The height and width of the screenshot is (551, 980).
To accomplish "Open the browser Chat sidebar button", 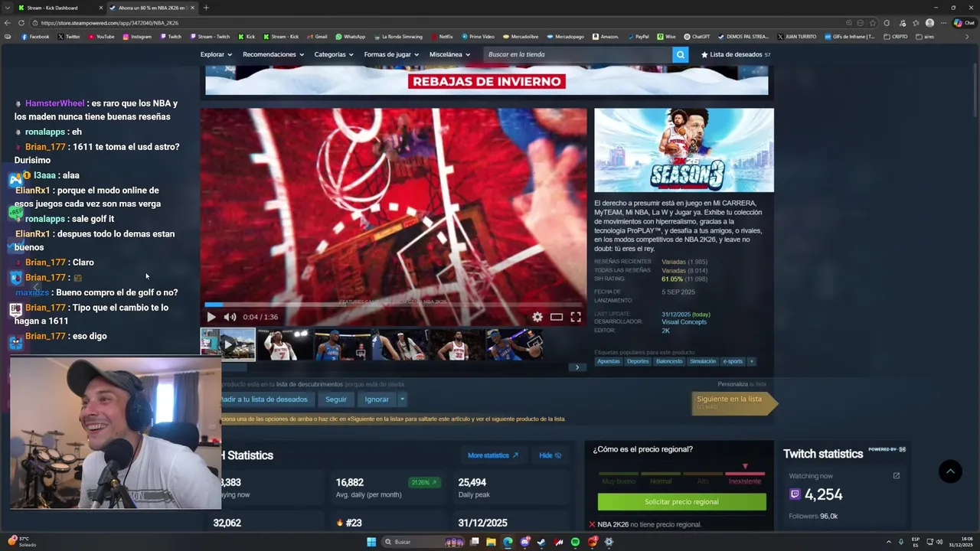I will [963, 23].
